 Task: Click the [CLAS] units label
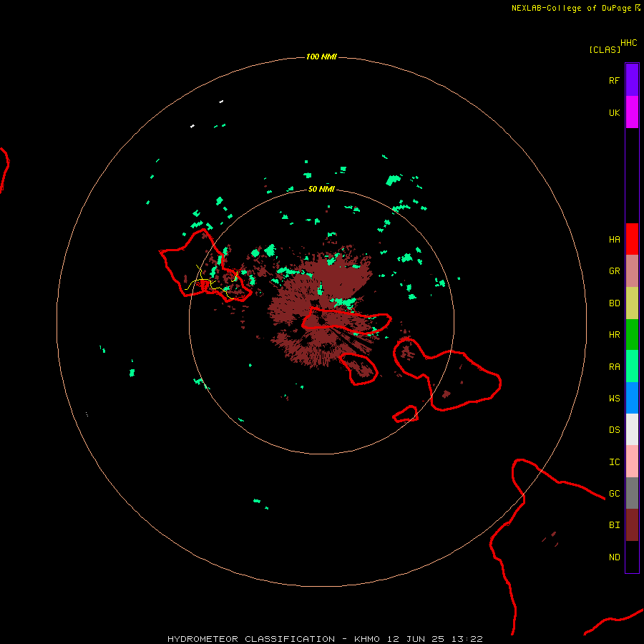(x=605, y=49)
